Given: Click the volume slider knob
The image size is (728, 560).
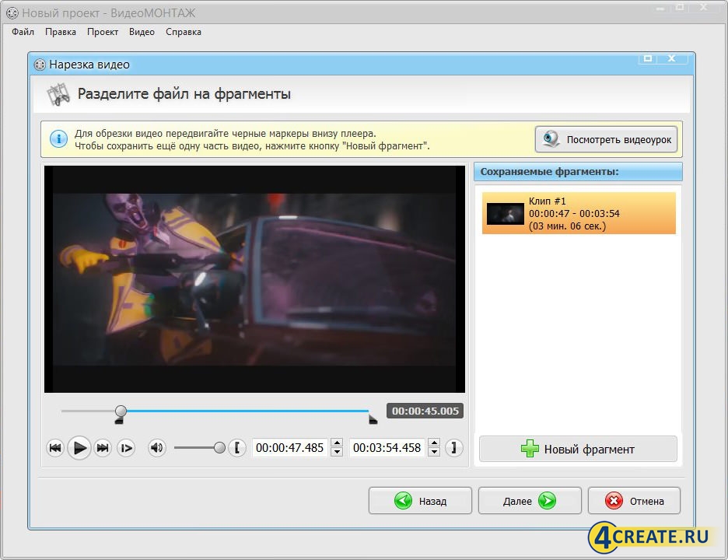Looking at the screenshot, I should [x=219, y=448].
